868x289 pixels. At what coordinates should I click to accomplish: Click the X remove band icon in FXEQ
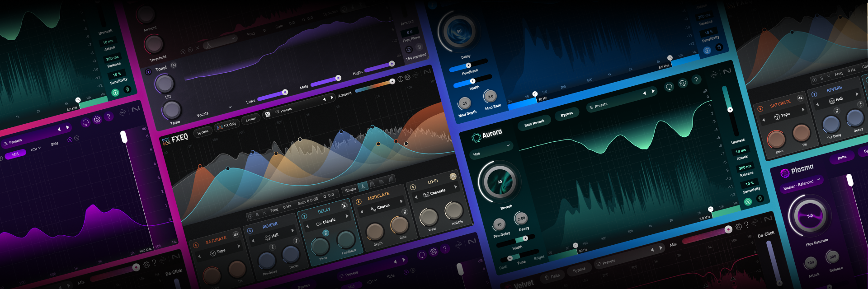264,213
